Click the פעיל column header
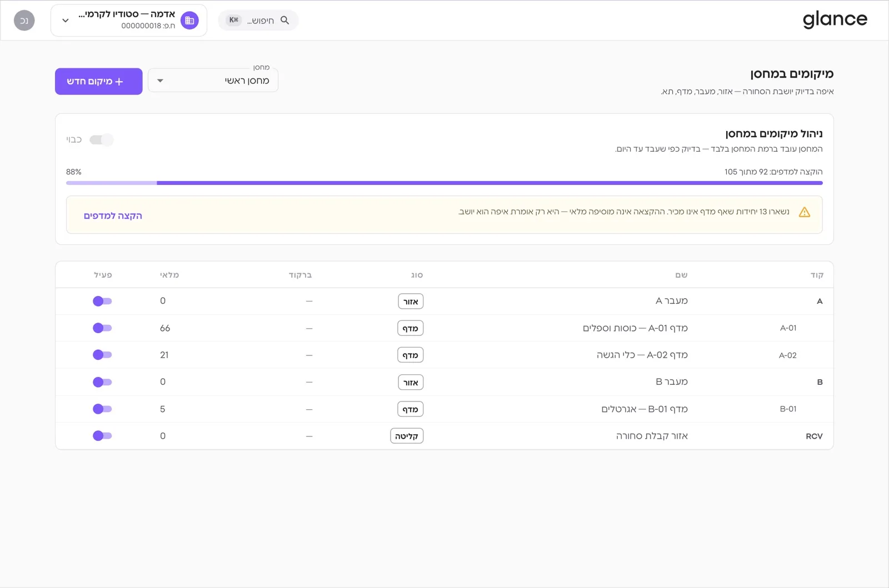Image resolution: width=889 pixels, height=588 pixels. [103, 275]
